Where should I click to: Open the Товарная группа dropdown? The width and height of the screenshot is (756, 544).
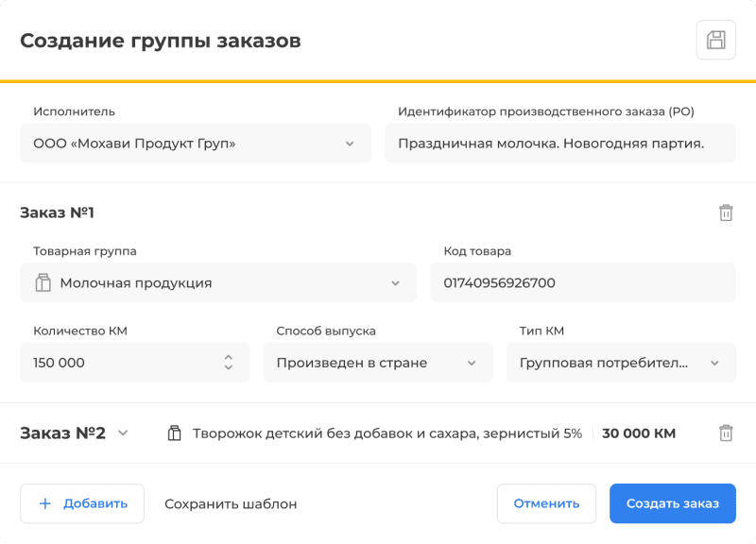[397, 282]
